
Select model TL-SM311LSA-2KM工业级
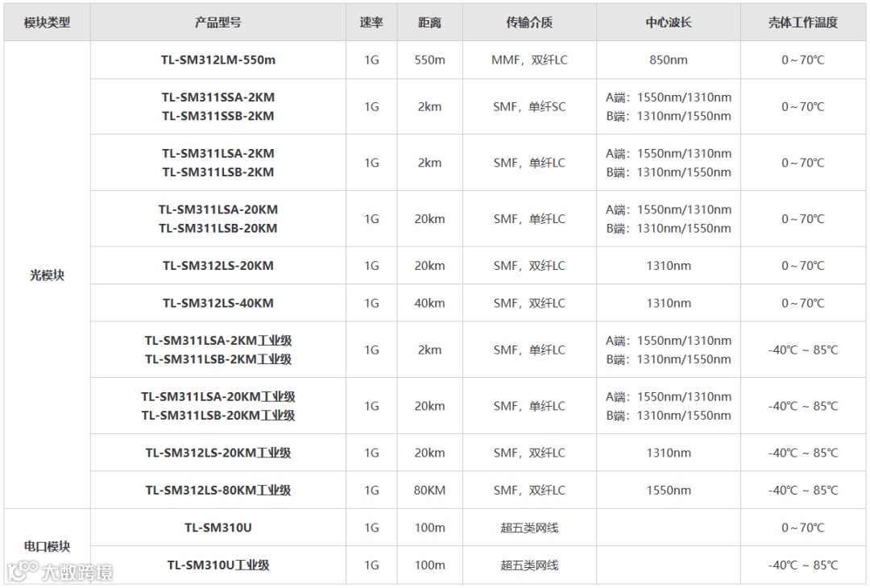(218, 341)
